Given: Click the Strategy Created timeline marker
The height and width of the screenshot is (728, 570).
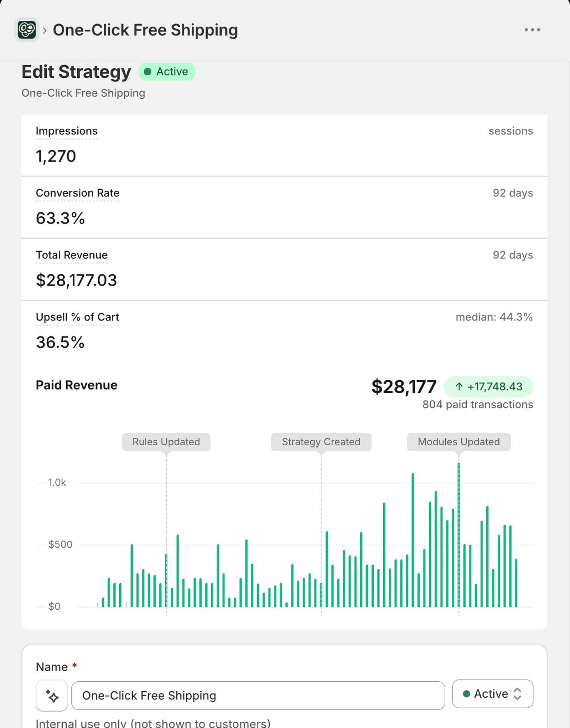Looking at the screenshot, I should [x=321, y=442].
